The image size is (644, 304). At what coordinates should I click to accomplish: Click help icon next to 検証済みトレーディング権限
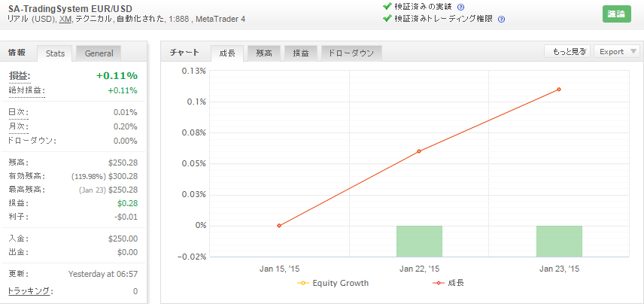(x=501, y=19)
